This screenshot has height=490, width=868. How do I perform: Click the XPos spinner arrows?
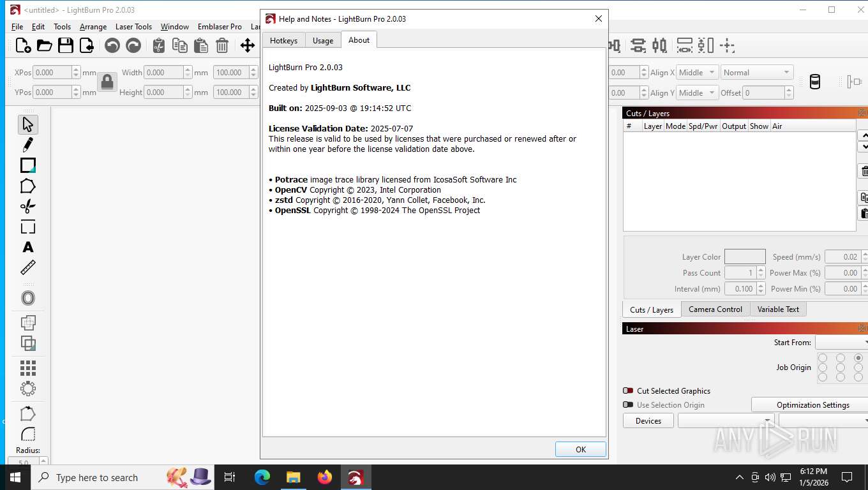click(x=77, y=72)
